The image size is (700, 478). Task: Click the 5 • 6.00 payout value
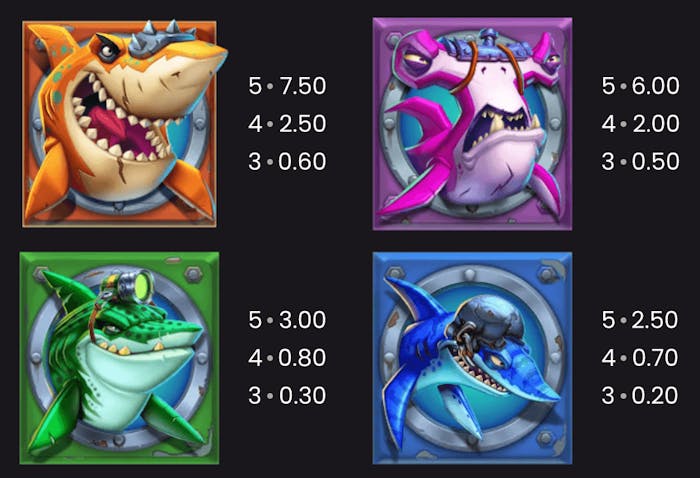[x=640, y=86]
